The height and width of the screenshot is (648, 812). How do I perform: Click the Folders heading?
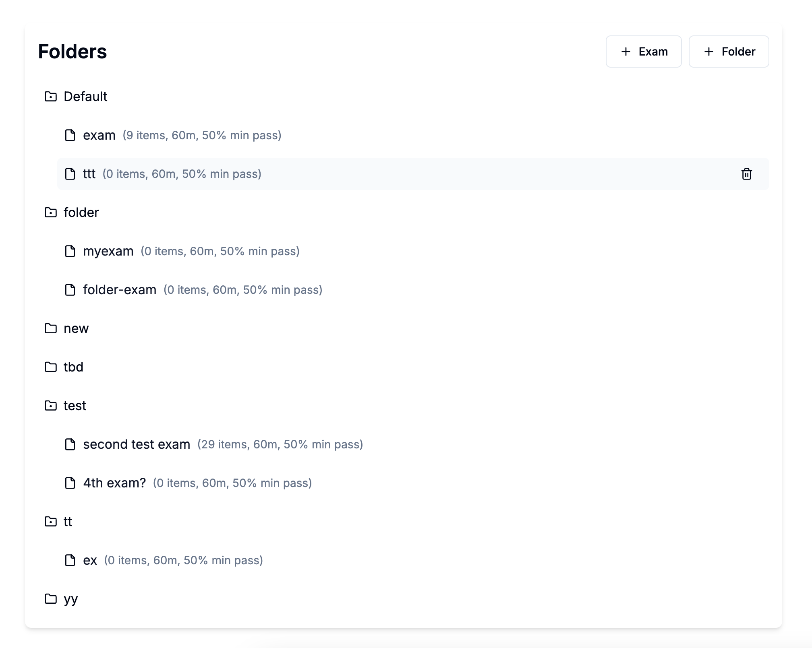72,52
